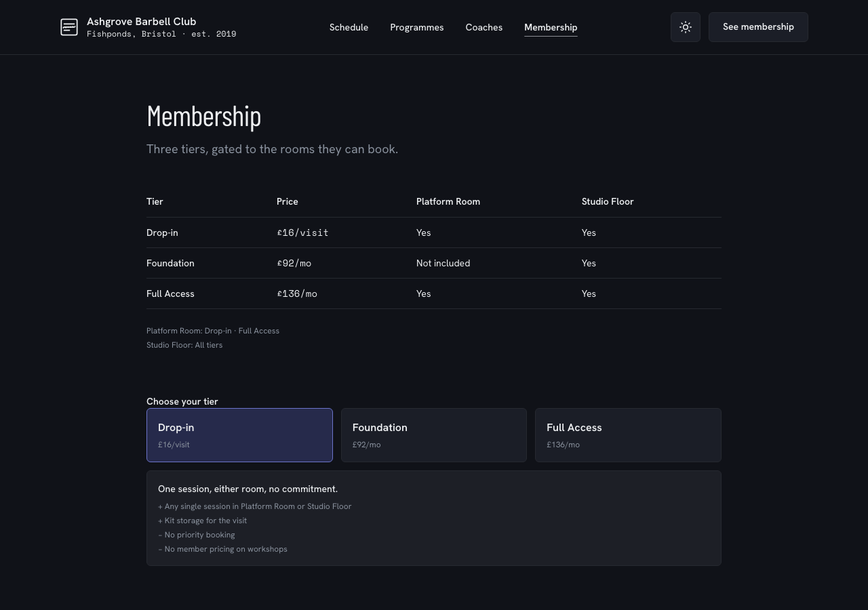Viewport: 868px width, 610px height.
Task: Click the 'Three tiers, gated to the rooms' subtitle
Action: coord(272,149)
